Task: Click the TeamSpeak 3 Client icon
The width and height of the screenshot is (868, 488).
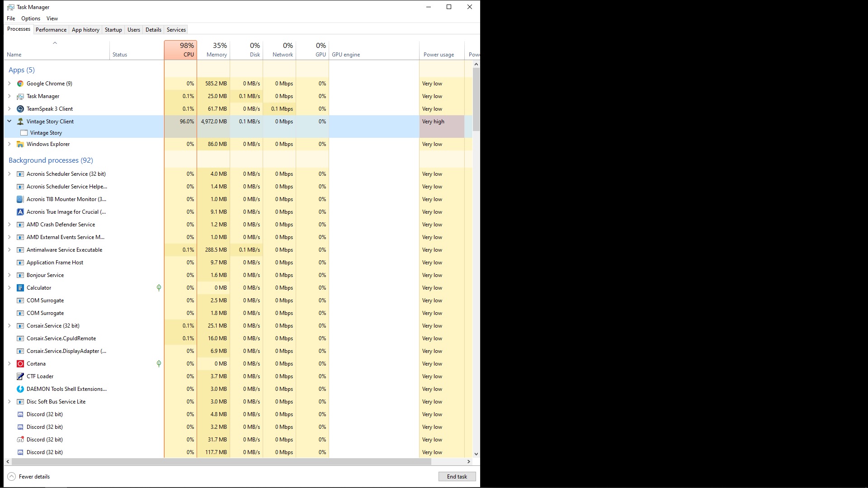Action: (x=20, y=109)
